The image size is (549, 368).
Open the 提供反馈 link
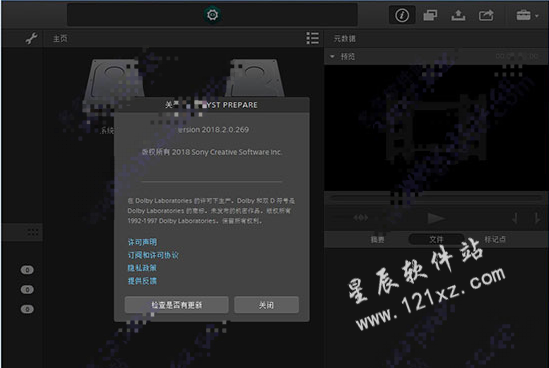pyautogui.click(x=142, y=281)
